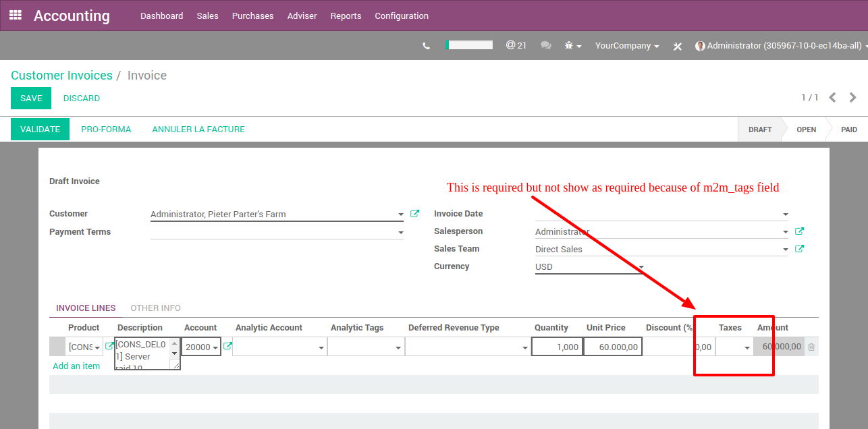
Task: Click the wrench support icon near Administrator
Action: (x=677, y=46)
